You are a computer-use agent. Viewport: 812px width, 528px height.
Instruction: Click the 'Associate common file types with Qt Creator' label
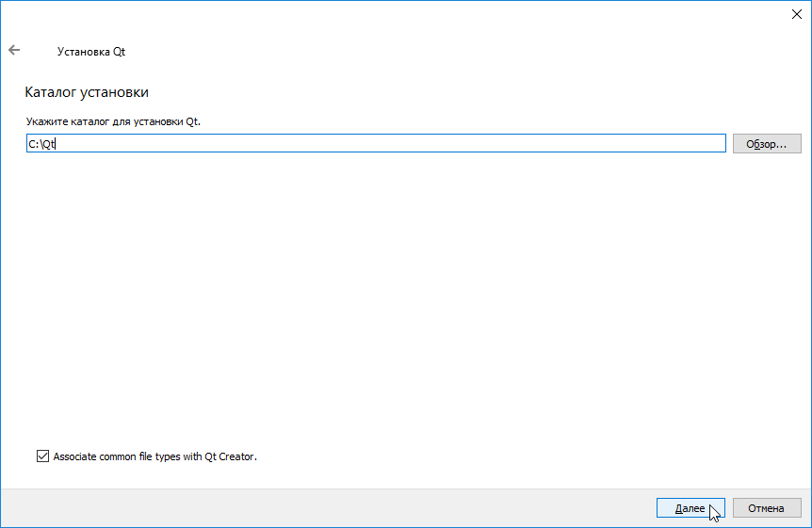[x=155, y=456]
